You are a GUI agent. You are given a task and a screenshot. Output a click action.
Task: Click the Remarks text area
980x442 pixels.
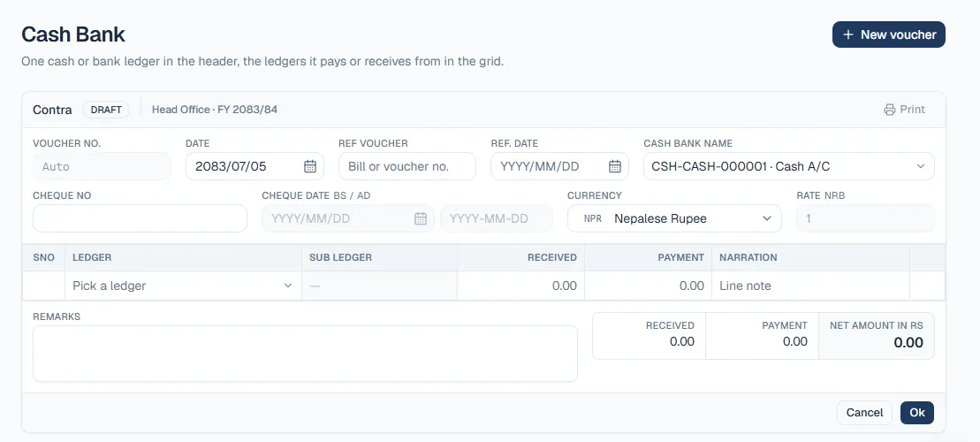tap(305, 354)
